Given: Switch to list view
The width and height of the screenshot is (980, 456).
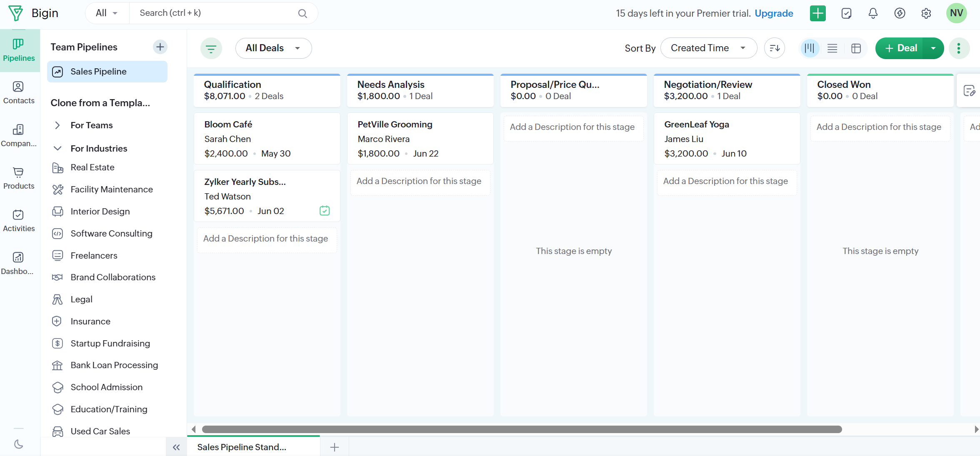Looking at the screenshot, I should point(832,48).
